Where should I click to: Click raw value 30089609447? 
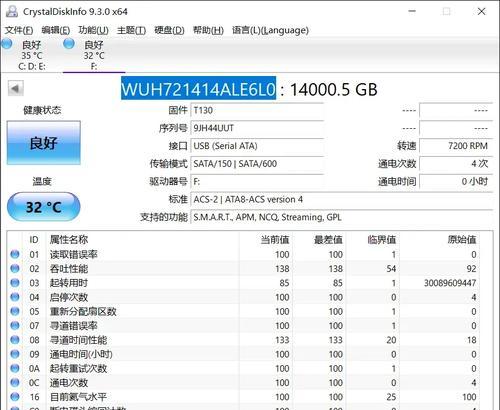[x=450, y=283]
